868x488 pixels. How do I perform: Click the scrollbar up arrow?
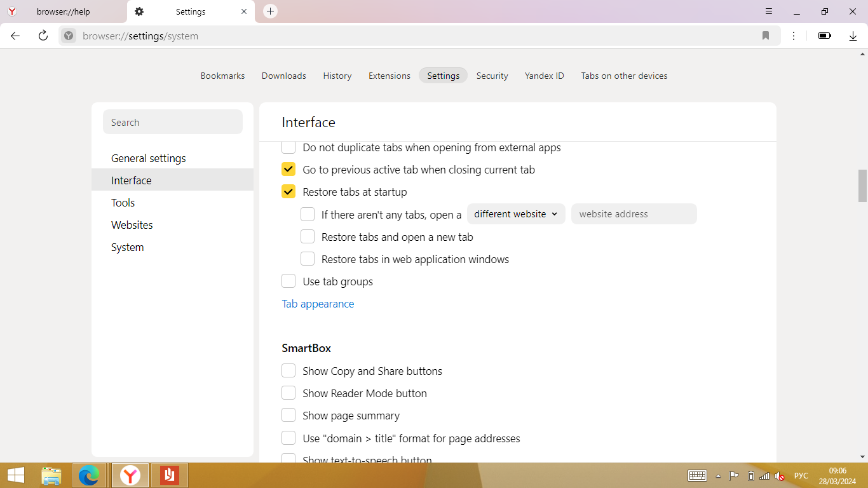pos(862,54)
